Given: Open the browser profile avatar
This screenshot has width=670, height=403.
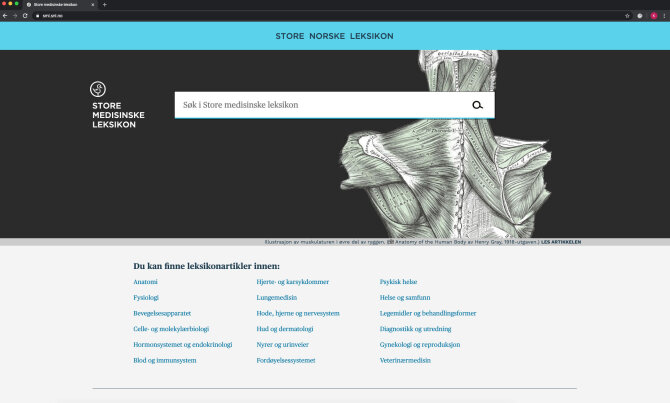Looking at the screenshot, I should [x=654, y=16].
